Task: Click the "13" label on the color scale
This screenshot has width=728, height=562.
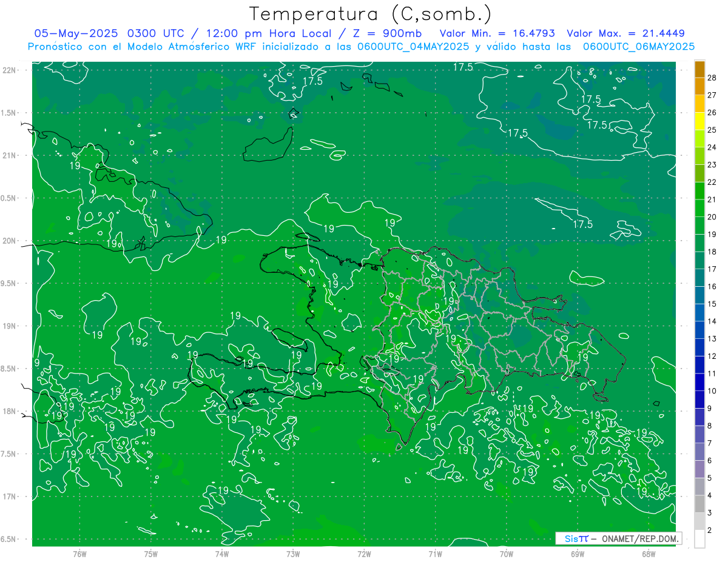Action: pyautogui.click(x=712, y=339)
